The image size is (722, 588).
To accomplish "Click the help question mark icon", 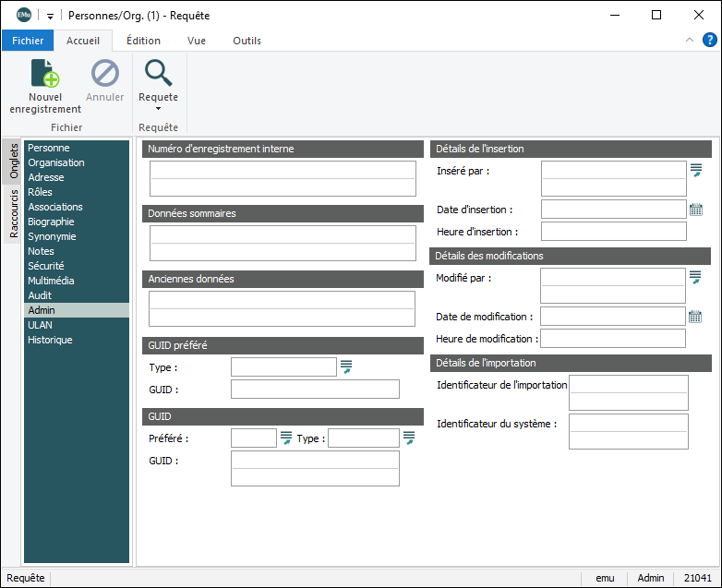I will (x=709, y=40).
